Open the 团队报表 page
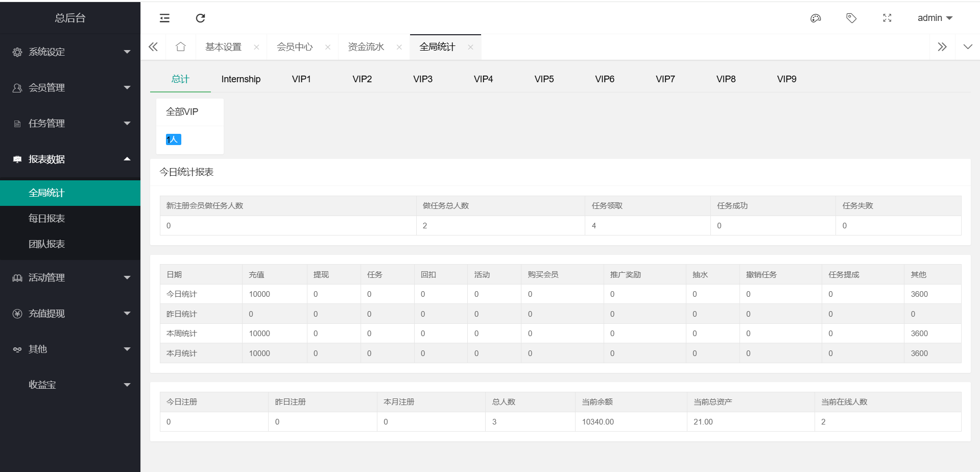980x472 pixels. pyautogui.click(x=47, y=244)
